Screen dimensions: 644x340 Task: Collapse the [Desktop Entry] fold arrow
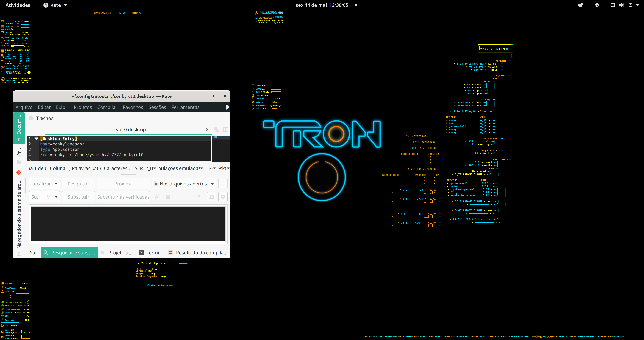(36, 139)
